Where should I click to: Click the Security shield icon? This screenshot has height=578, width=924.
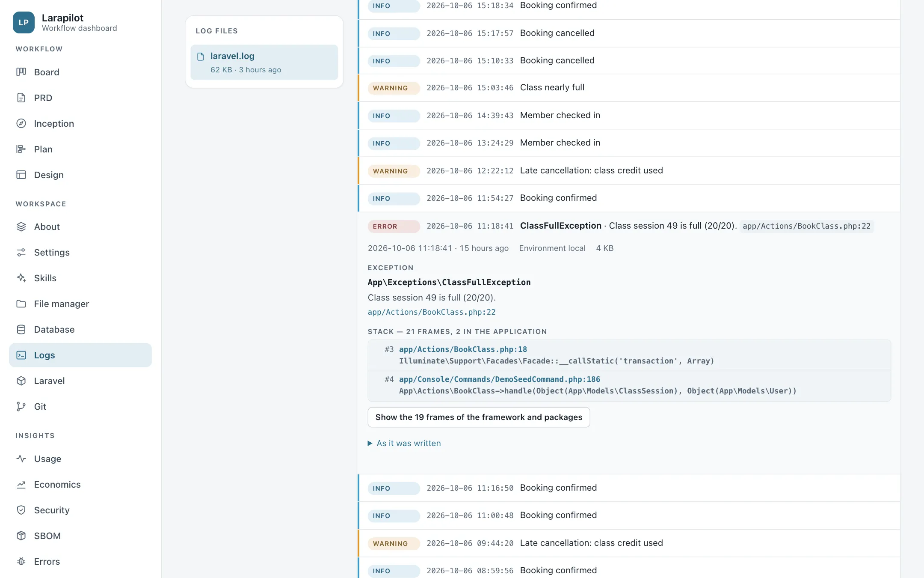[x=21, y=510]
